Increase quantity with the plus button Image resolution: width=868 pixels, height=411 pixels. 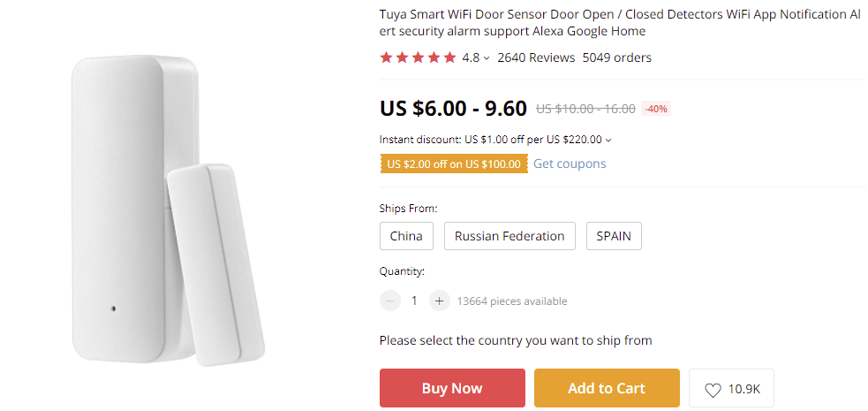(x=439, y=301)
